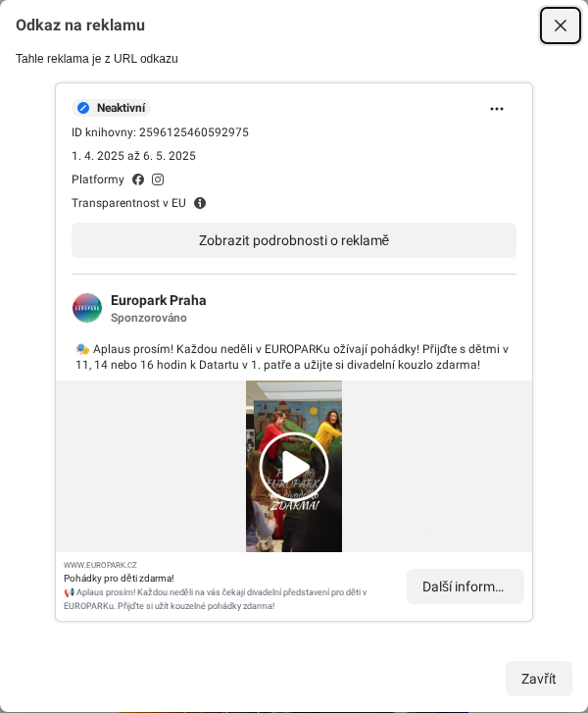The height and width of the screenshot is (713, 588).
Task: Open Zobrazit podrobnosti o reklamě
Action: (x=294, y=240)
